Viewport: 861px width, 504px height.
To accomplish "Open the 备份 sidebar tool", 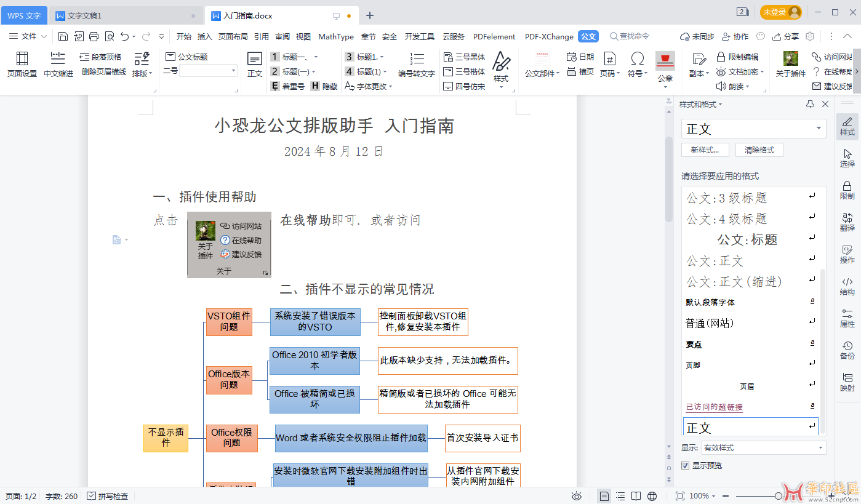I will point(847,350).
